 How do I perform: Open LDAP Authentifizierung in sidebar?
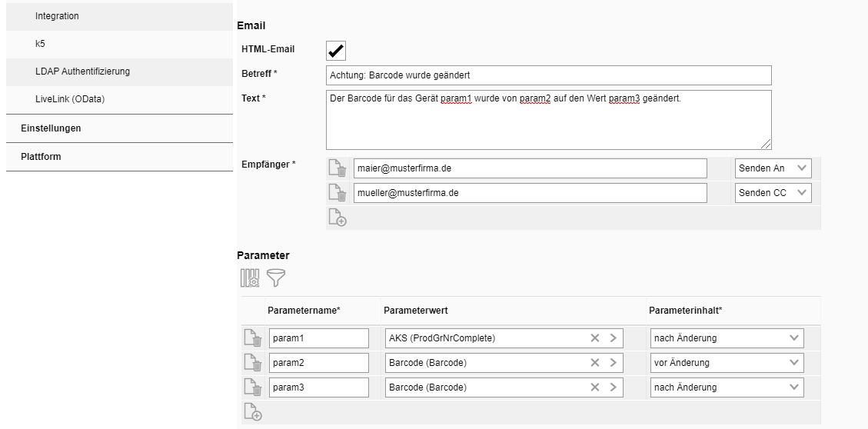82,71
